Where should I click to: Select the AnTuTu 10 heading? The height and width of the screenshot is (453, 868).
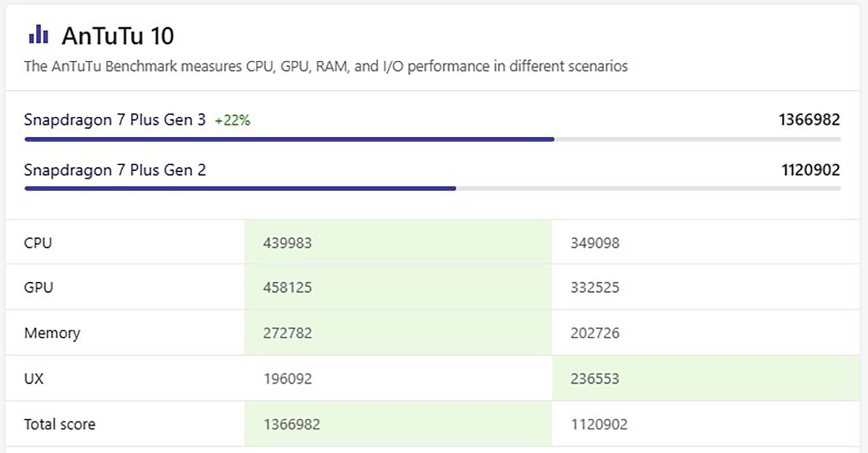click(118, 36)
